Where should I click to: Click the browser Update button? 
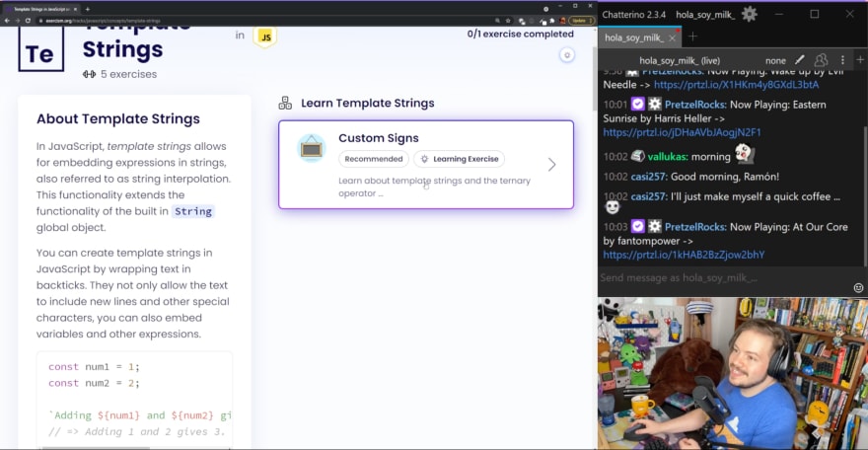pos(581,21)
